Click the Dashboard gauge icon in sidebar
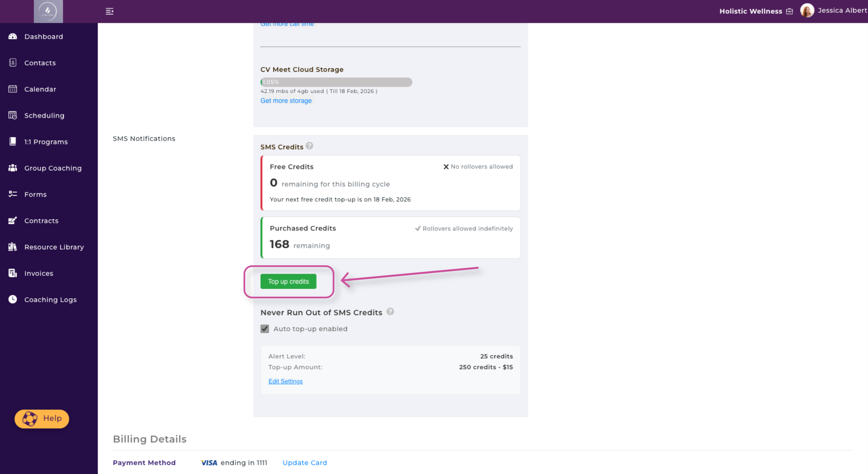868x474 pixels. (x=13, y=36)
